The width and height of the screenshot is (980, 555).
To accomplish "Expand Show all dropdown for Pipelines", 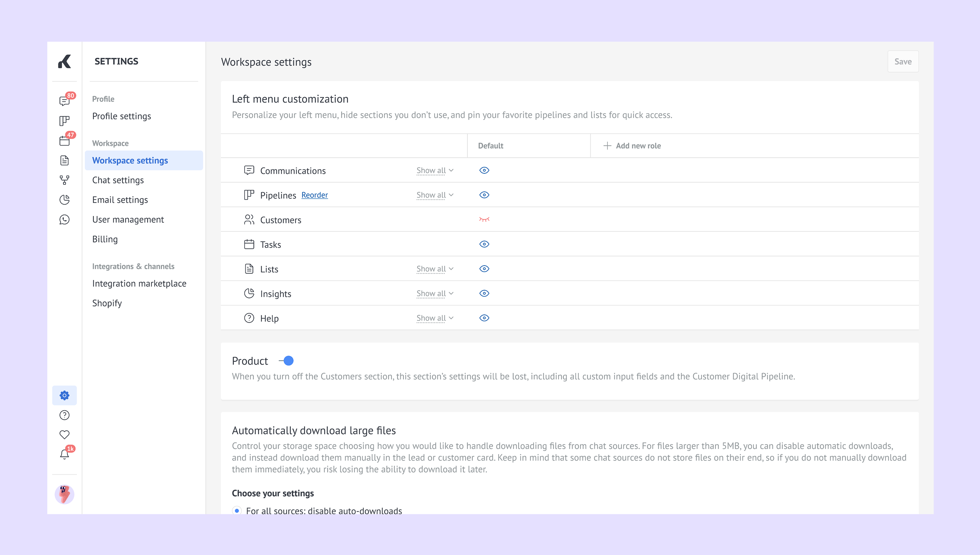I will pyautogui.click(x=435, y=195).
